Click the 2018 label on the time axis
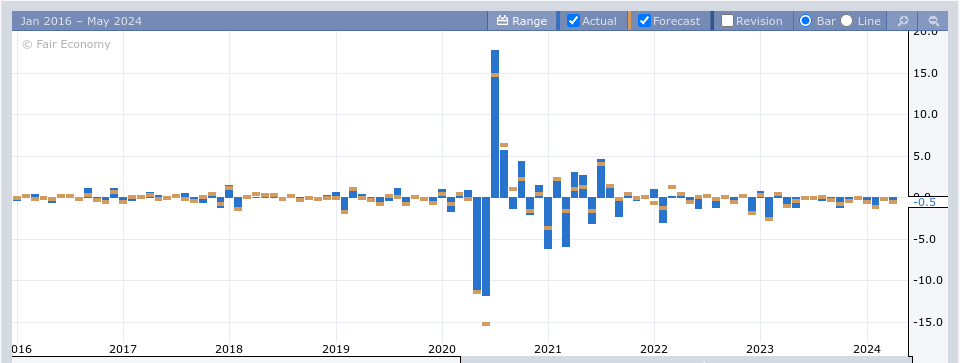The image size is (960, 363). [x=229, y=350]
